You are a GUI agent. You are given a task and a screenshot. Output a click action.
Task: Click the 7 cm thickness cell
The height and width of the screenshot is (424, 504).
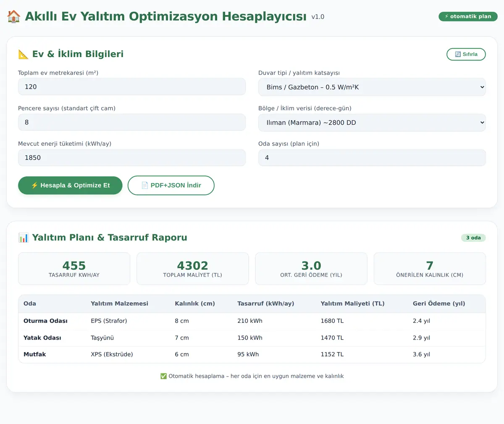click(182, 338)
